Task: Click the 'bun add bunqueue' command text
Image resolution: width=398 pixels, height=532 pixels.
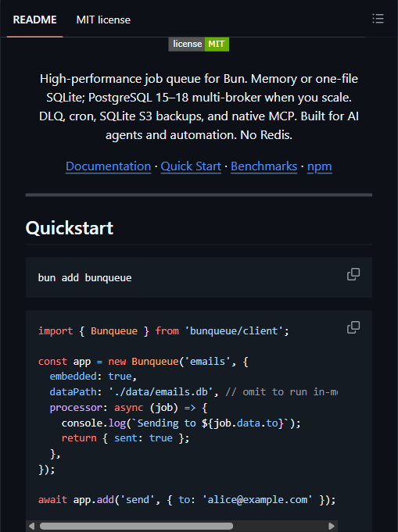Action: click(x=84, y=278)
